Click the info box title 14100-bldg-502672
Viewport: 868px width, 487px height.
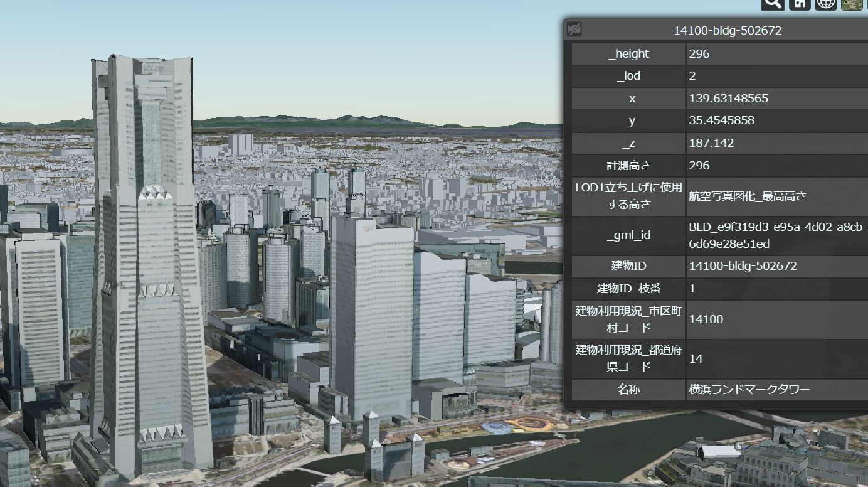[727, 30]
